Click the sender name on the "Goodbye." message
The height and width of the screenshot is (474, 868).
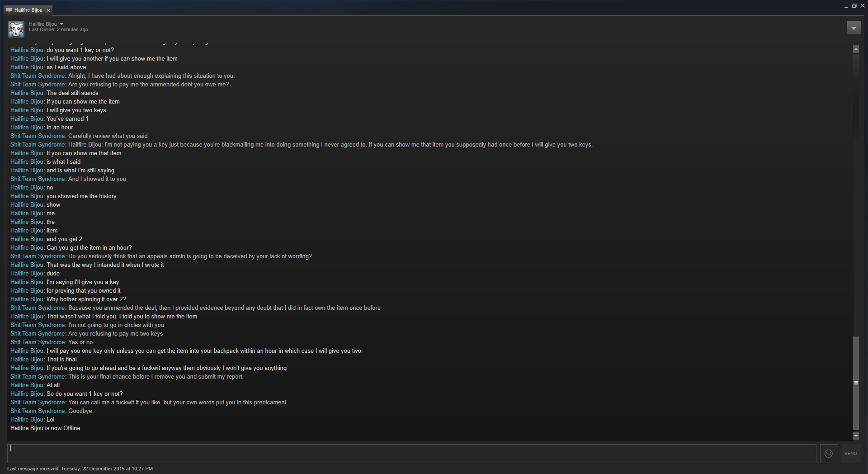[38, 411]
